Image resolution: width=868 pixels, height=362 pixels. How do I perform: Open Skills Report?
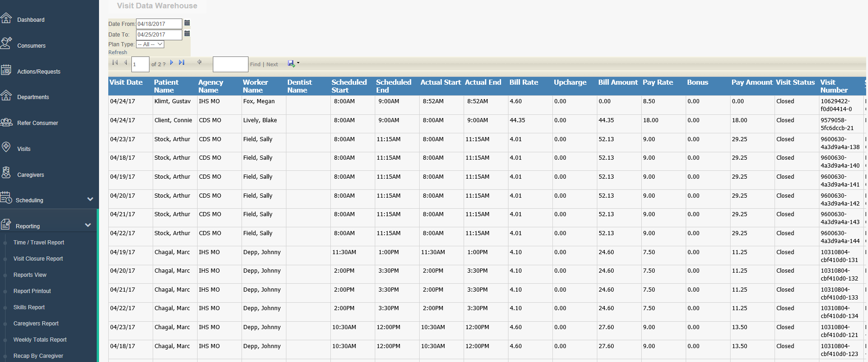tap(29, 307)
